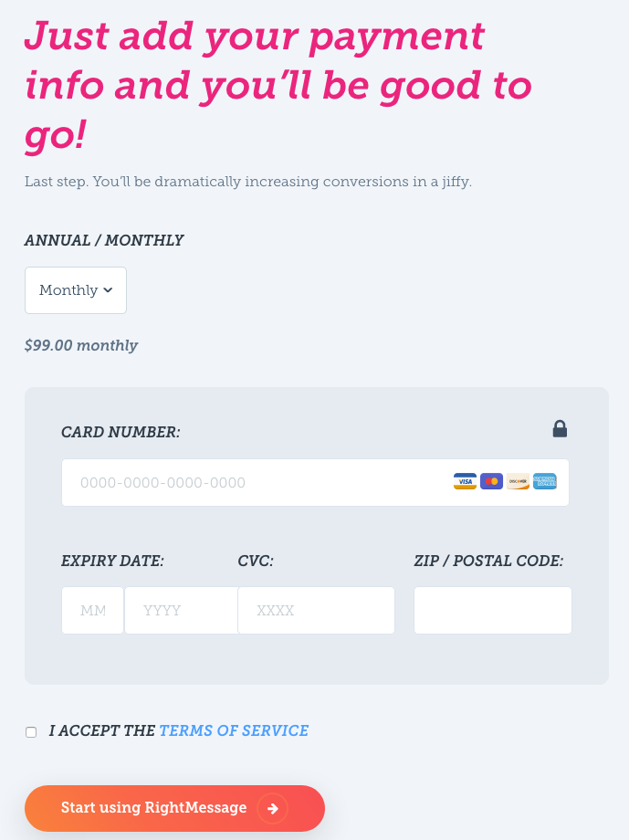Click the Card Number label
The width and height of the screenshot is (629, 840).
point(121,432)
